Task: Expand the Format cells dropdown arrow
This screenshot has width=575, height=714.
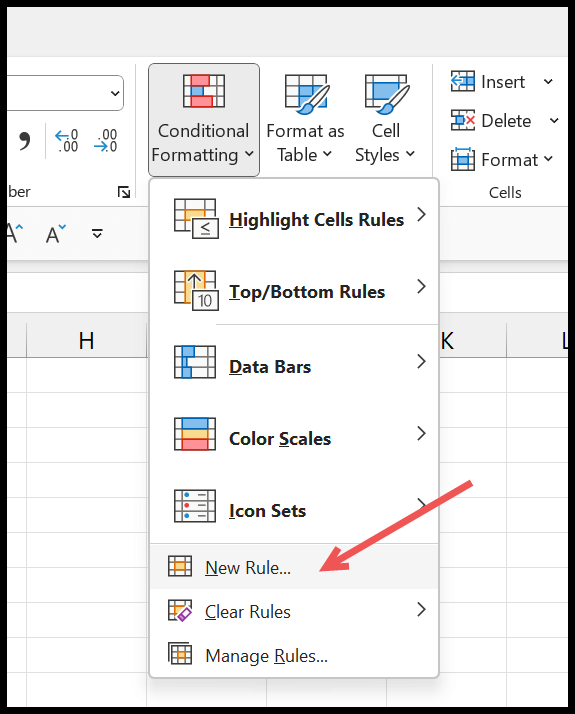Action: point(549,159)
